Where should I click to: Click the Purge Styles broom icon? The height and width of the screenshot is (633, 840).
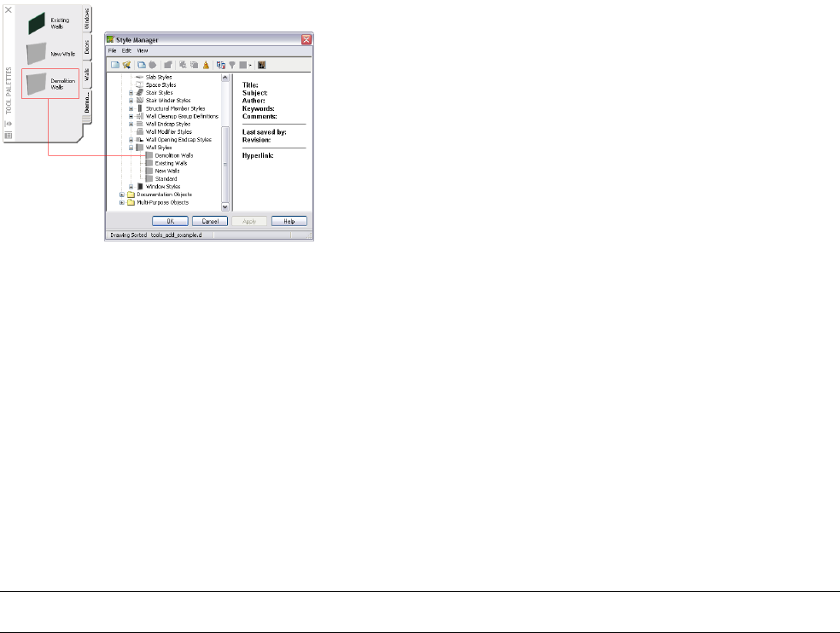(206, 65)
